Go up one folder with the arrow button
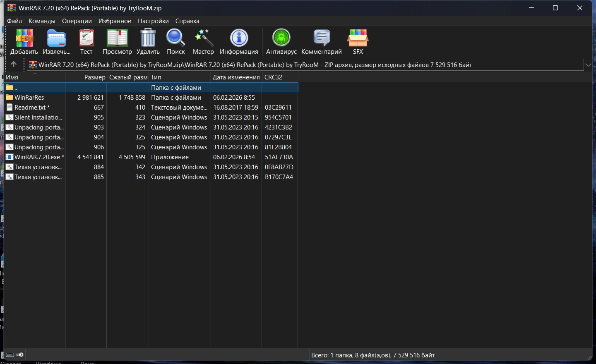 tap(14, 64)
